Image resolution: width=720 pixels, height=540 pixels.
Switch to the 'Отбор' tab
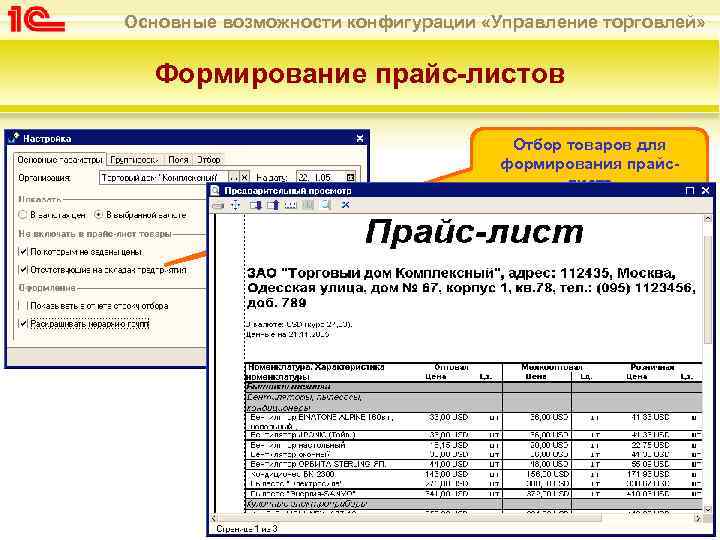(208, 160)
